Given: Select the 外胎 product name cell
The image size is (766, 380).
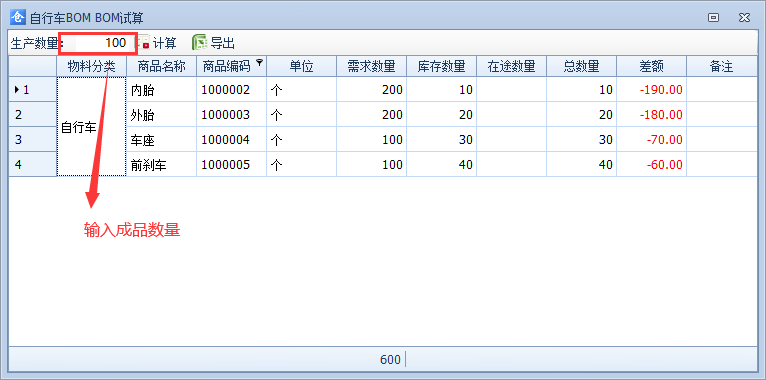Looking at the screenshot, I should click(x=162, y=114).
